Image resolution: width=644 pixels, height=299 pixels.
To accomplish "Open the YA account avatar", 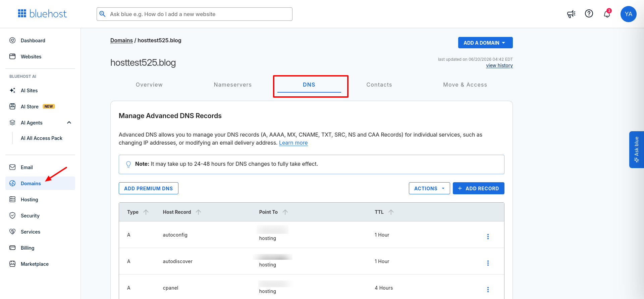I will tap(629, 14).
